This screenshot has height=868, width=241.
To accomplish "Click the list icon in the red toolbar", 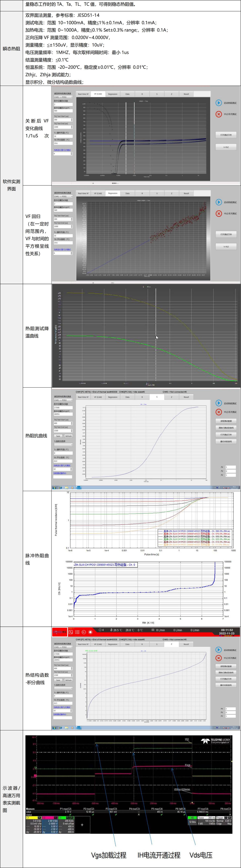I will [x=77, y=632].
